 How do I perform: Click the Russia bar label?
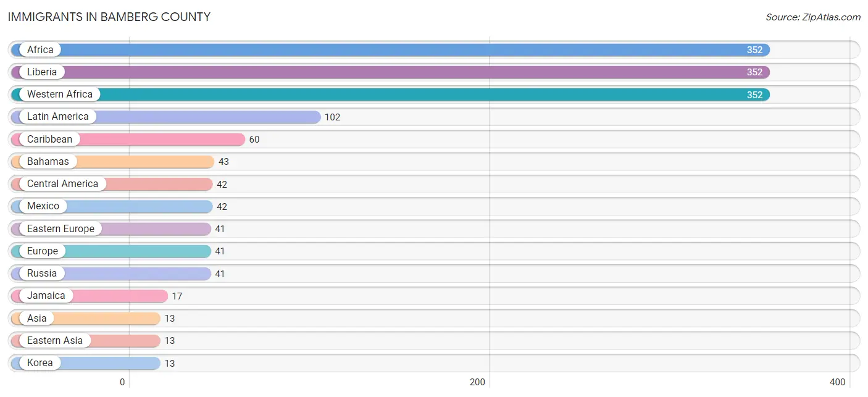[42, 274]
